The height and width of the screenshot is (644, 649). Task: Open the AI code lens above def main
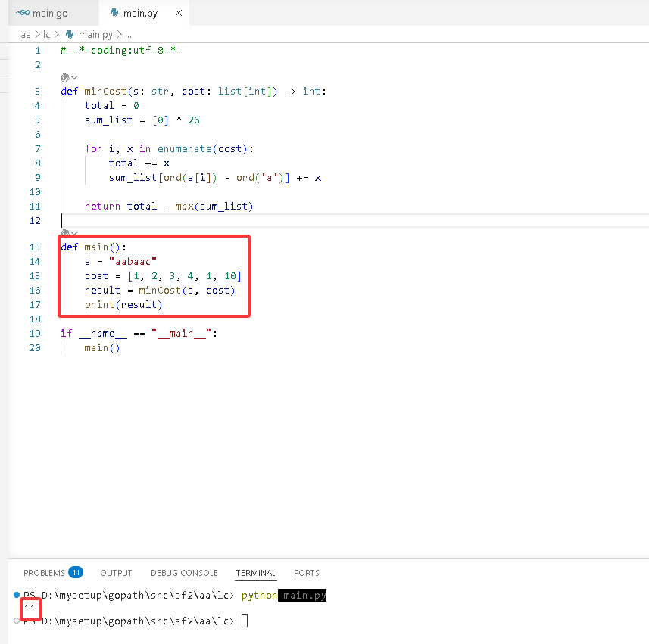coord(65,233)
